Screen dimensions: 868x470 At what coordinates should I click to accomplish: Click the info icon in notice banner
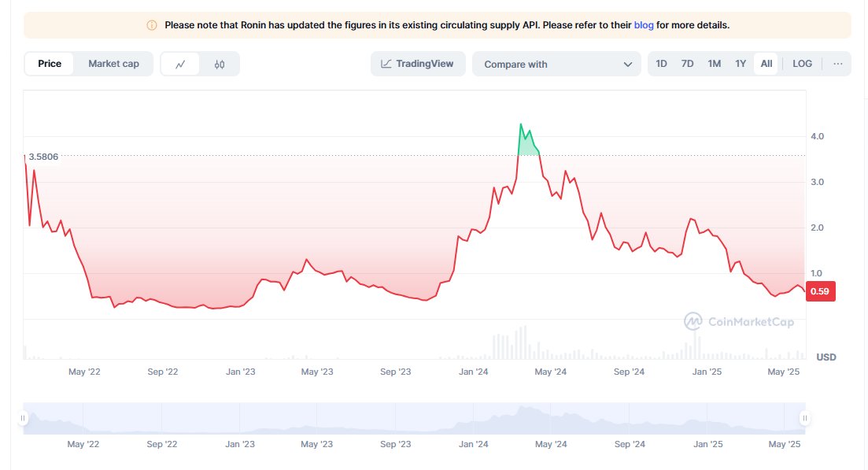[152, 25]
